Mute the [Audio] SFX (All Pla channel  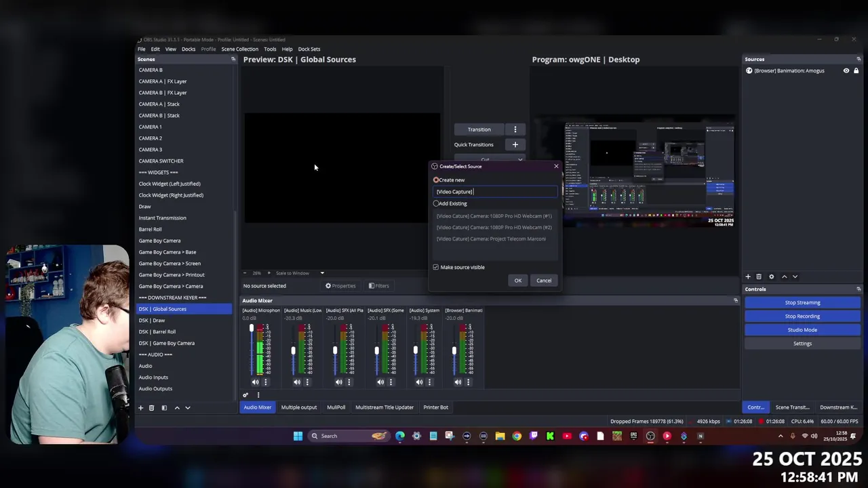click(x=339, y=382)
